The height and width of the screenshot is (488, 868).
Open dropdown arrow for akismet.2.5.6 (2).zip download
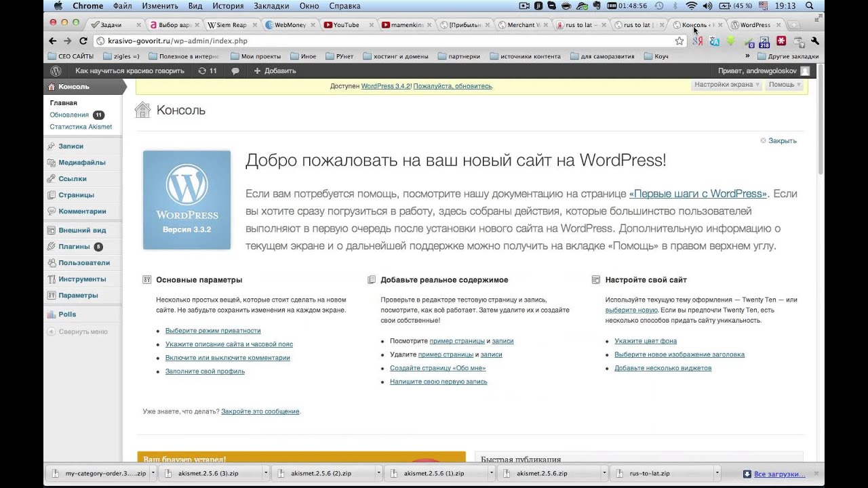(379, 474)
